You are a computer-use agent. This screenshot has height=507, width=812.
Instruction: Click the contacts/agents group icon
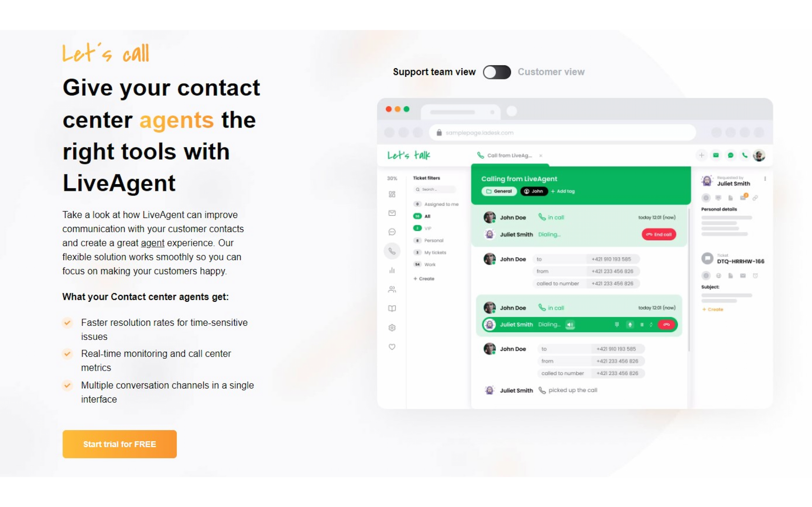tap(391, 289)
